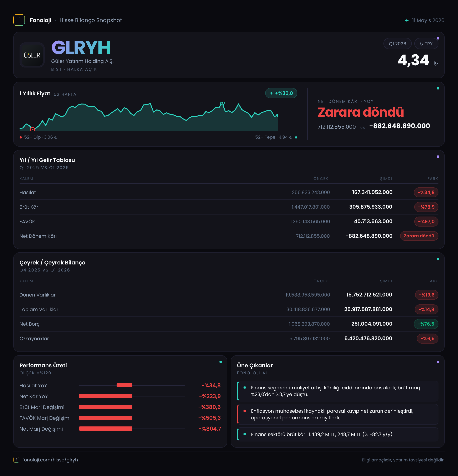Screen dimensions: 458x476
Task: Click the Brüt Marj Değişimi performance bar
Action: 105,407
